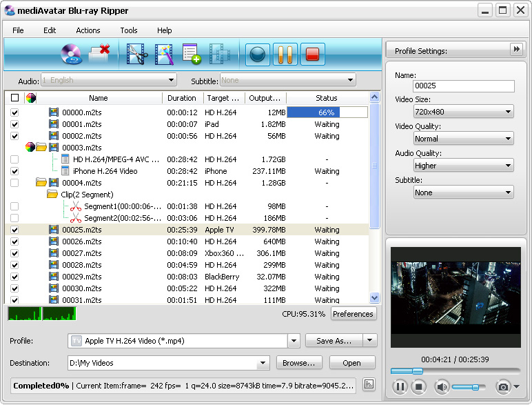Click the Preferences button
The width and height of the screenshot is (532, 405).
pyautogui.click(x=353, y=314)
